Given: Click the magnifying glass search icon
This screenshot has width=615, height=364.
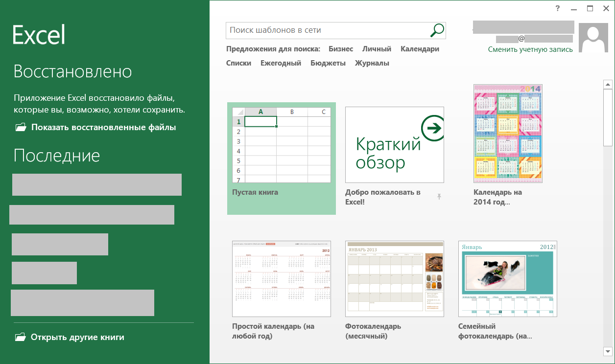Looking at the screenshot, I should [x=437, y=30].
